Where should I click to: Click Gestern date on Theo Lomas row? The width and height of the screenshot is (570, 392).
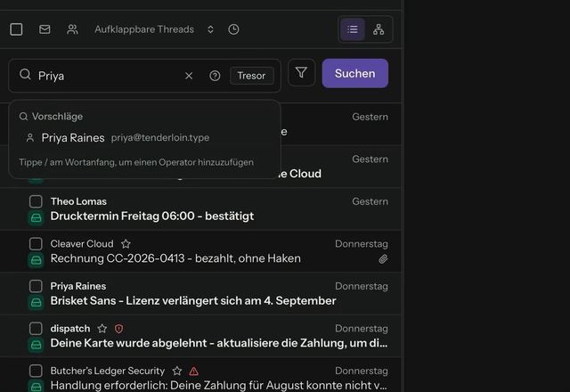coord(370,201)
